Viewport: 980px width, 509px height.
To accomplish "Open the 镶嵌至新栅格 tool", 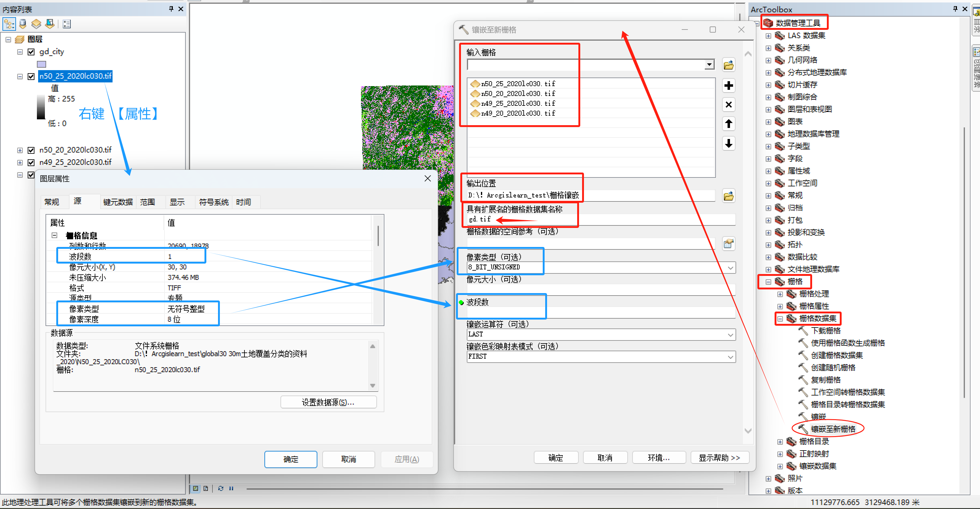I will [x=832, y=429].
